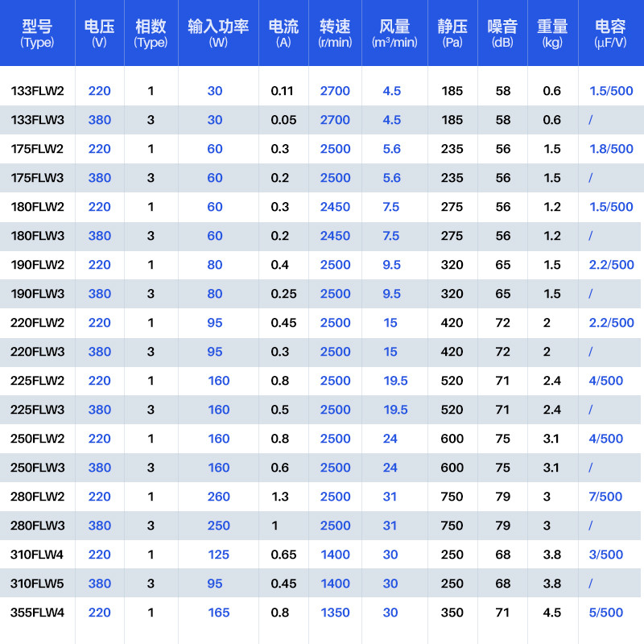Select model cell 355FLW4
Screen dimensions: 644x644
coord(37,613)
